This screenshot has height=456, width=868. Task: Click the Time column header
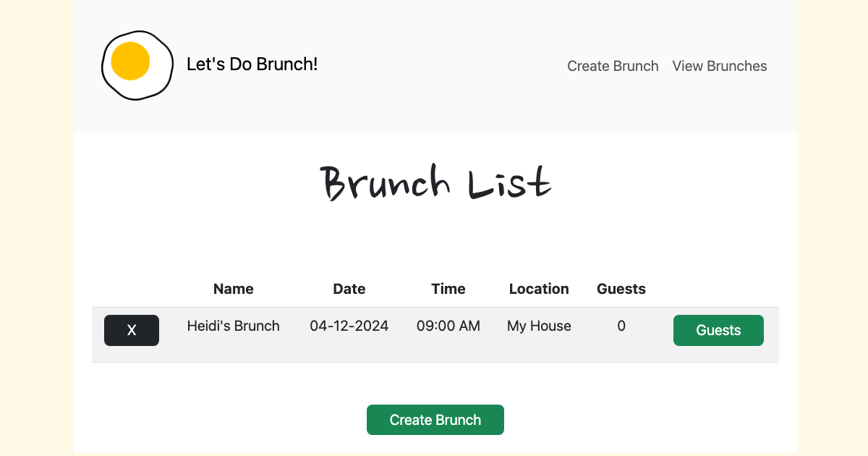448,289
